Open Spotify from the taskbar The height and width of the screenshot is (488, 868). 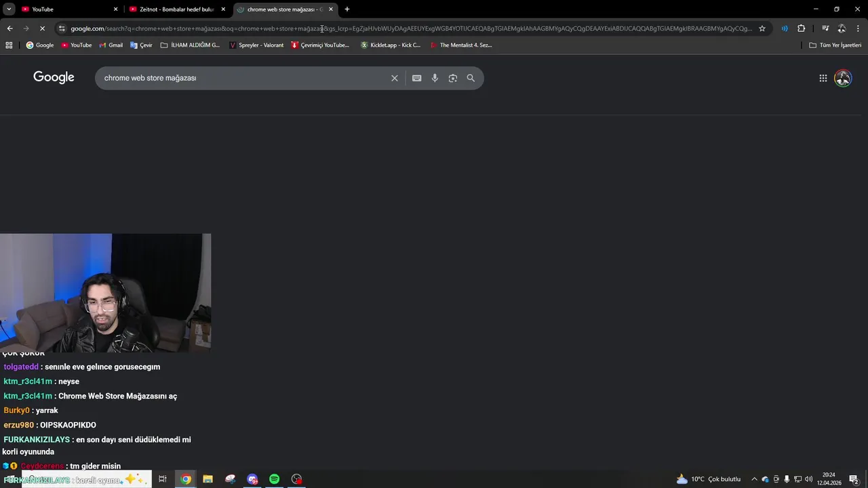tap(274, 479)
